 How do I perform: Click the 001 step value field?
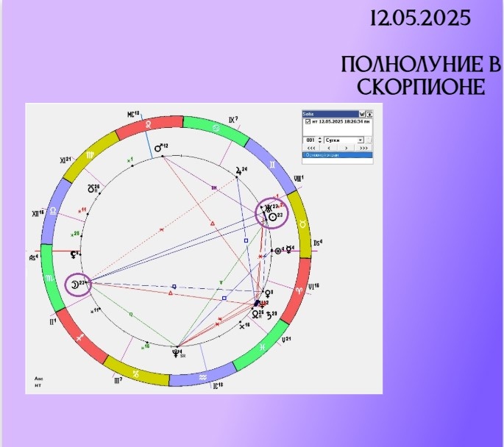(x=310, y=140)
